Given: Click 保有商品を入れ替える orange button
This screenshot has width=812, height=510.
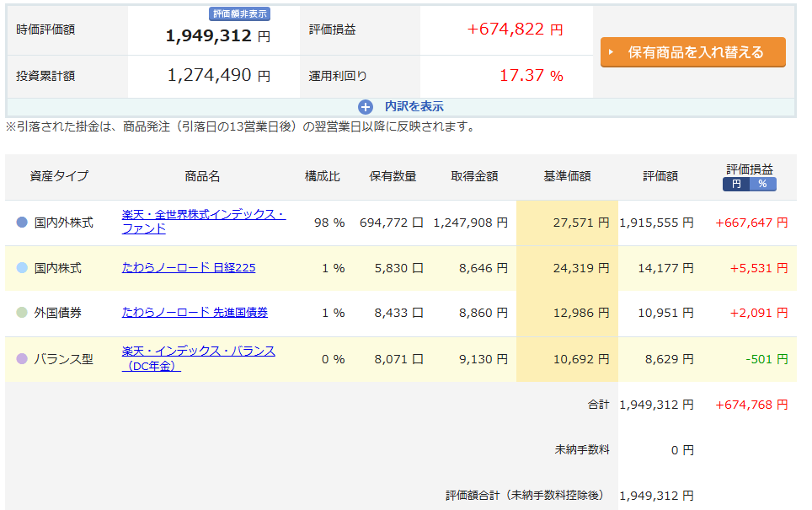Looking at the screenshot, I should pos(693,51).
